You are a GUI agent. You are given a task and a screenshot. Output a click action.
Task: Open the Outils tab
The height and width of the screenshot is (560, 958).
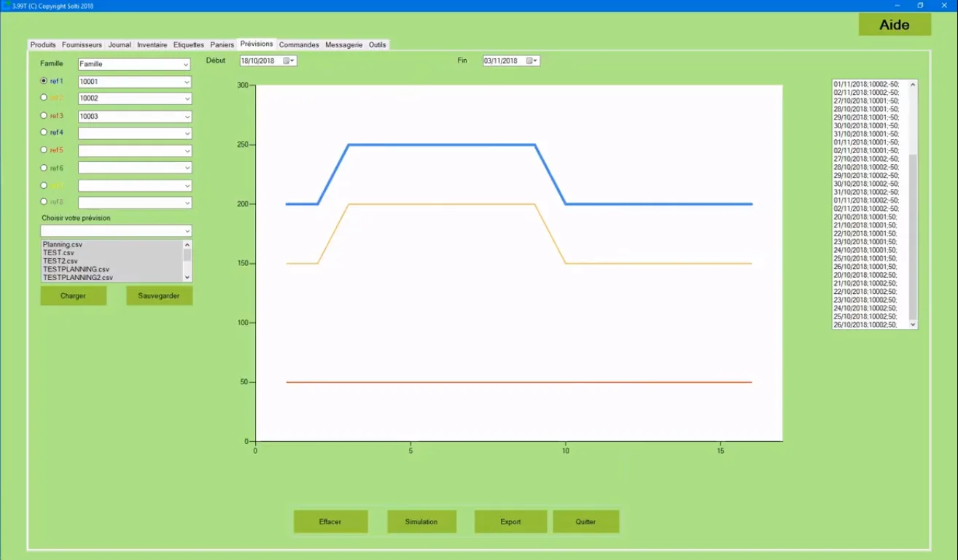pyautogui.click(x=377, y=44)
